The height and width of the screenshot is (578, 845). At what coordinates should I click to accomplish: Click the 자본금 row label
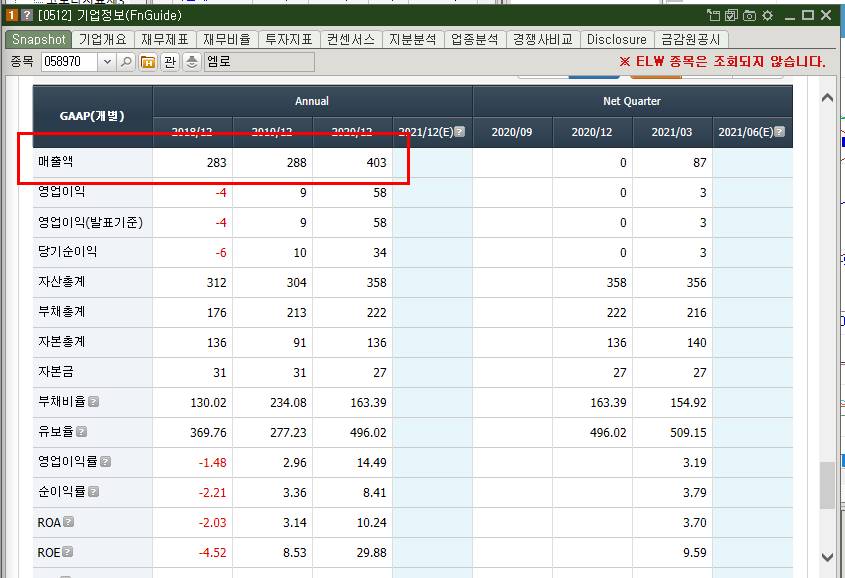click(56, 372)
